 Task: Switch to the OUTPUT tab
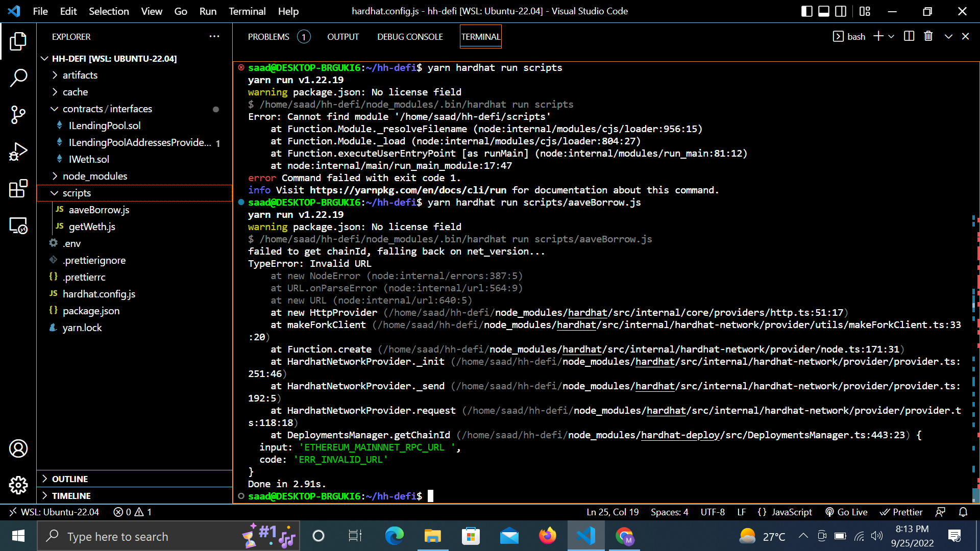(x=343, y=37)
